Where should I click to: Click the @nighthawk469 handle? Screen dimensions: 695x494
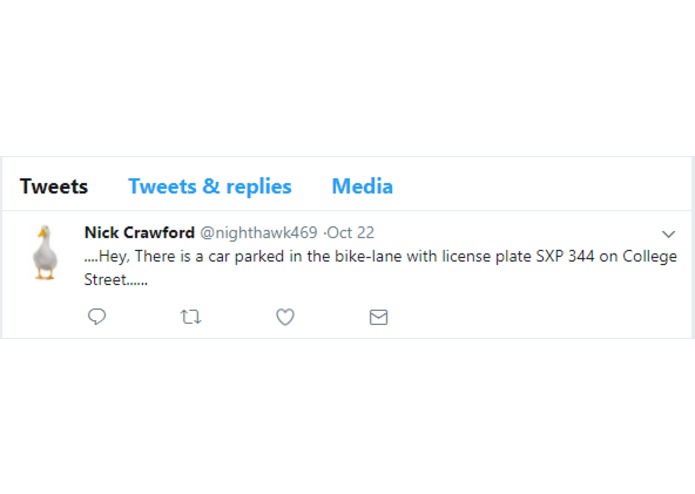click(x=259, y=233)
